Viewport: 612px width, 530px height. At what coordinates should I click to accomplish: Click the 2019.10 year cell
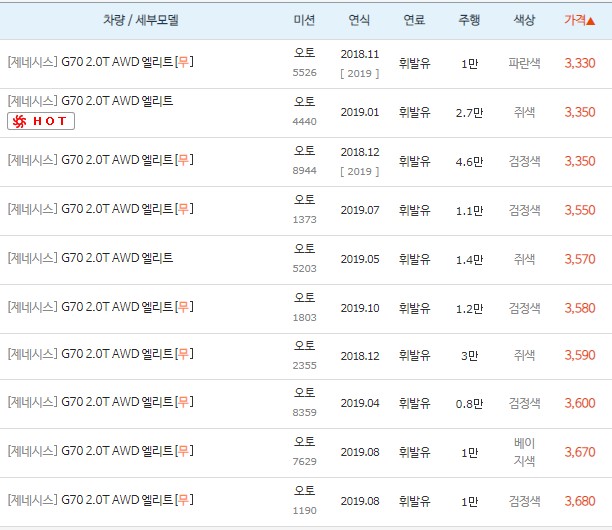click(x=359, y=308)
